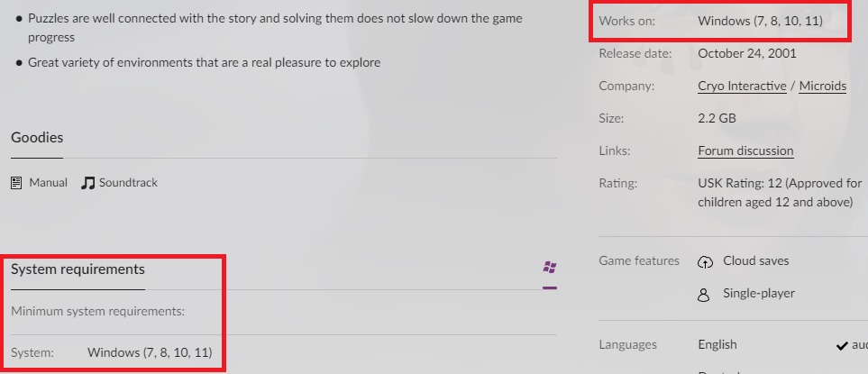Click the Manual goodie label
Image resolution: width=868 pixels, height=374 pixels.
pyautogui.click(x=48, y=183)
